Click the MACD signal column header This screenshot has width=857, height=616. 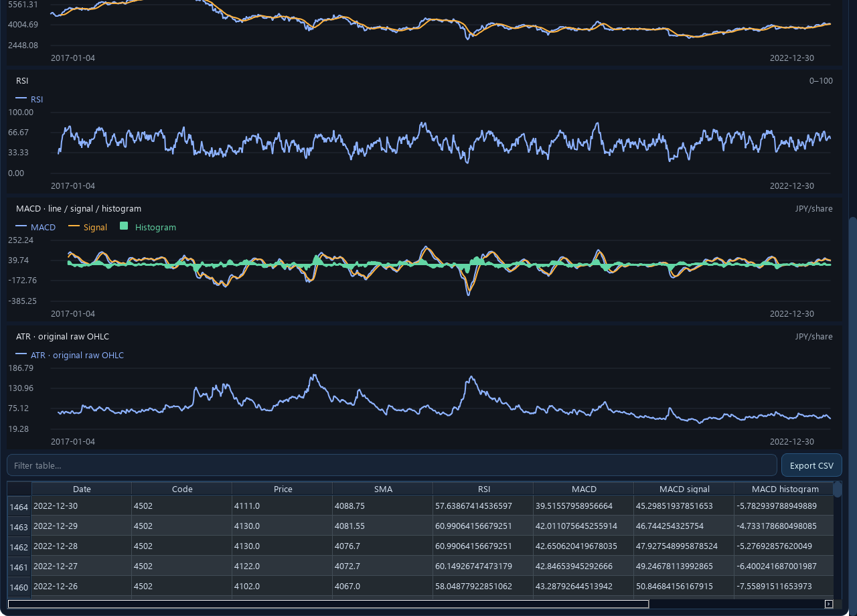684,489
